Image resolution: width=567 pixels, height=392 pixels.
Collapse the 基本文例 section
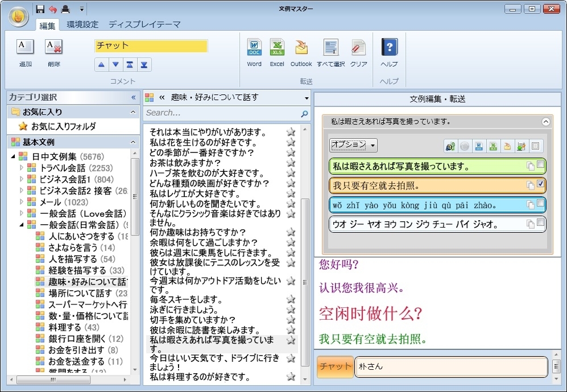[x=133, y=142]
